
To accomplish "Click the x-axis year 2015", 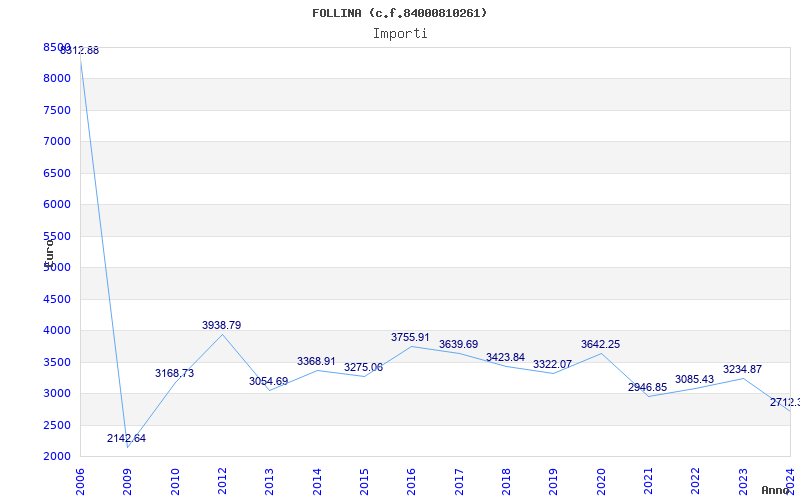I will pyautogui.click(x=364, y=482).
